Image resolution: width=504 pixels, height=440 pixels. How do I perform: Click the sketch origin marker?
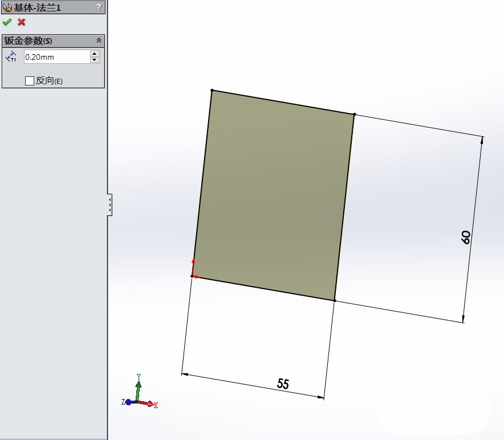point(193,275)
